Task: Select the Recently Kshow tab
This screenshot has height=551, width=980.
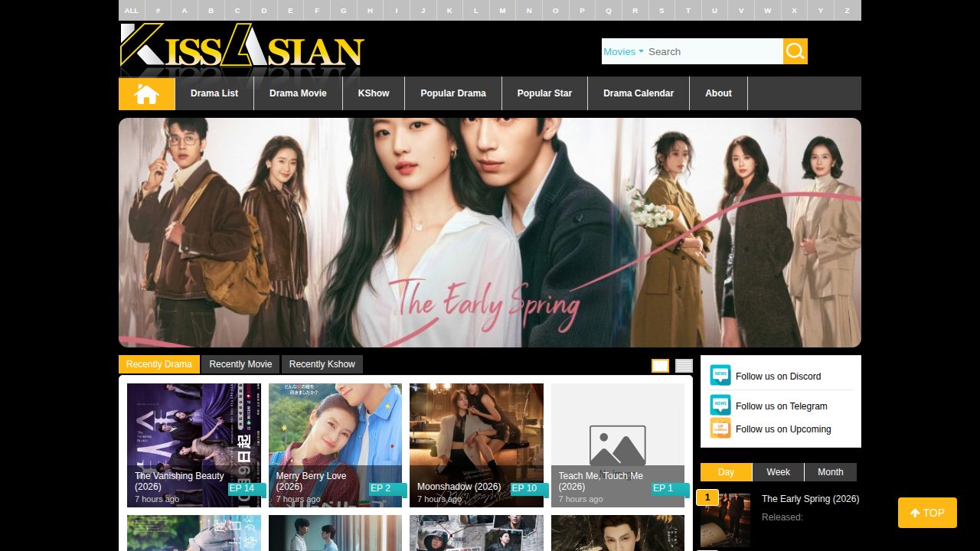Action: pyautogui.click(x=322, y=364)
